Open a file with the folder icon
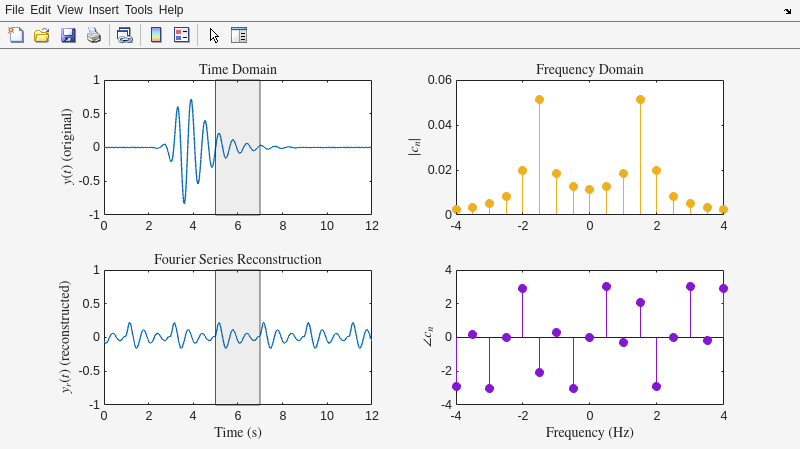800x449 pixels. [42, 35]
